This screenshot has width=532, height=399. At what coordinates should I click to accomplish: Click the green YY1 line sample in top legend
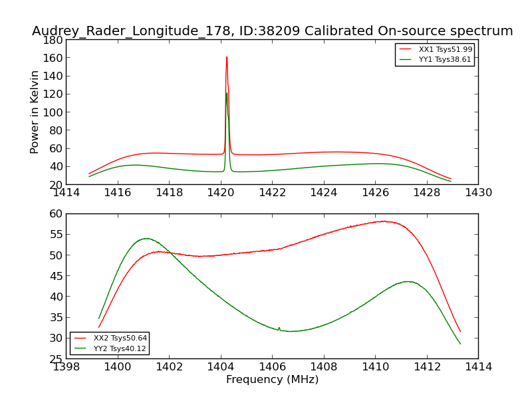tap(405, 59)
